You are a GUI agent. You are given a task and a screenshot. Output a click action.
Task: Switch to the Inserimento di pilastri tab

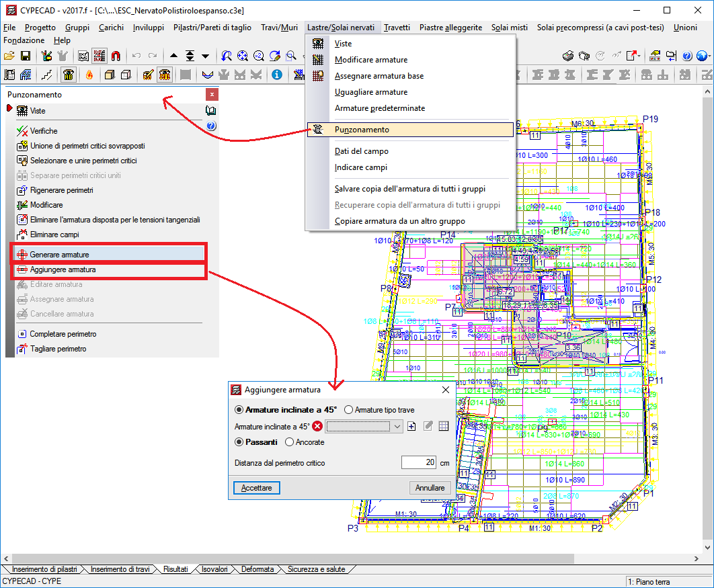click(44, 569)
